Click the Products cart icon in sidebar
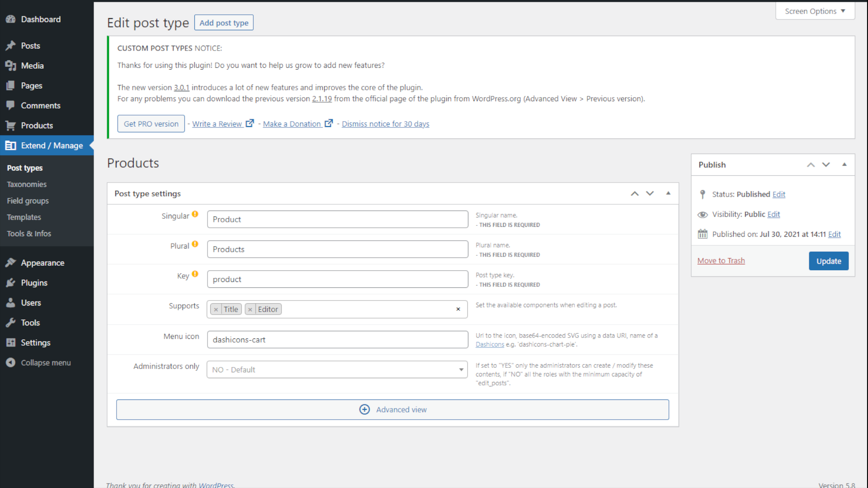Viewport: 868px width, 488px height. coord(10,126)
